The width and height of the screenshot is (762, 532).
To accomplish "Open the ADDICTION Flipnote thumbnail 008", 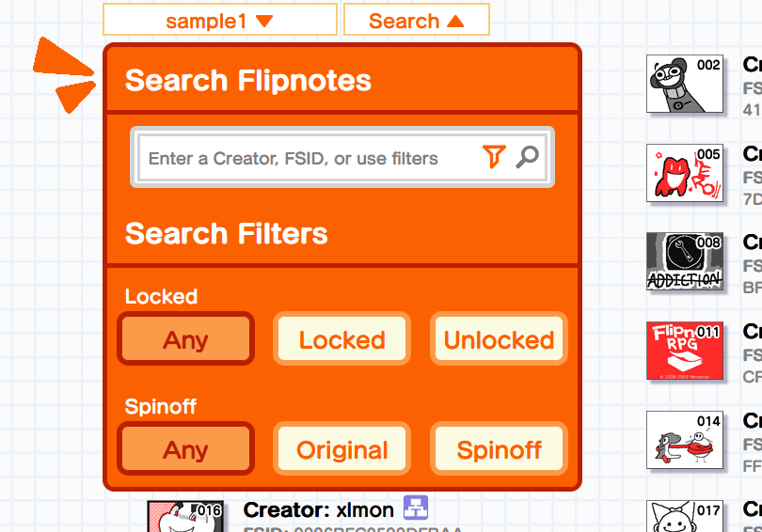I will 685,261.
